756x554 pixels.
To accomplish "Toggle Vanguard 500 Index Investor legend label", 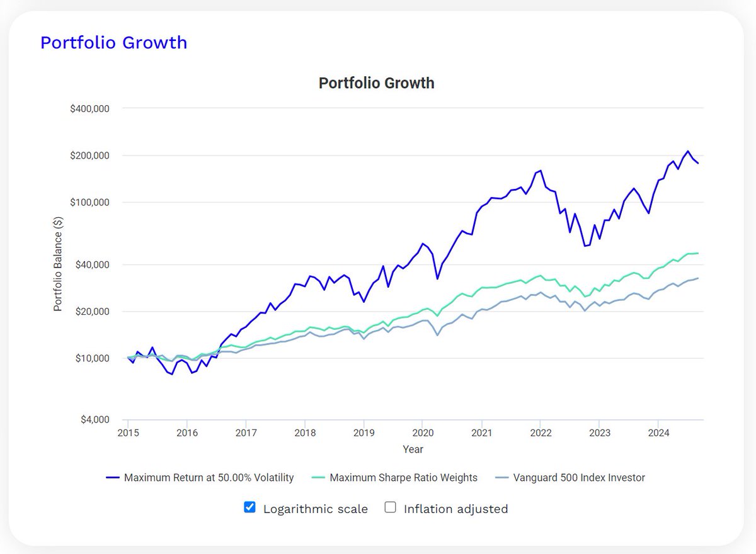I will pyautogui.click(x=579, y=477).
